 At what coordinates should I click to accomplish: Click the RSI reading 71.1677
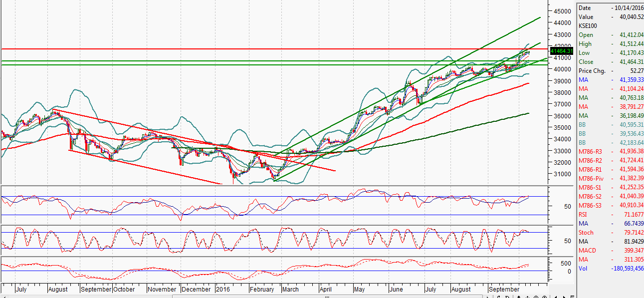pos(633,215)
